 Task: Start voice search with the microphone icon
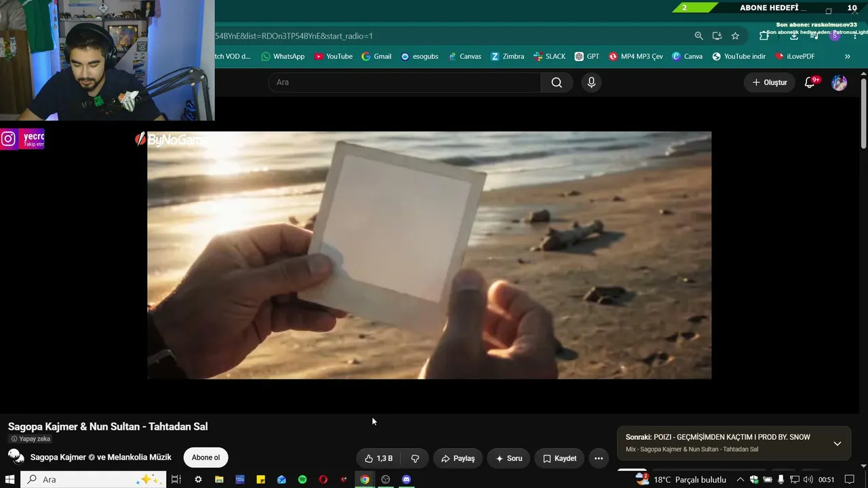pyautogui.click(x=591, y=83)
